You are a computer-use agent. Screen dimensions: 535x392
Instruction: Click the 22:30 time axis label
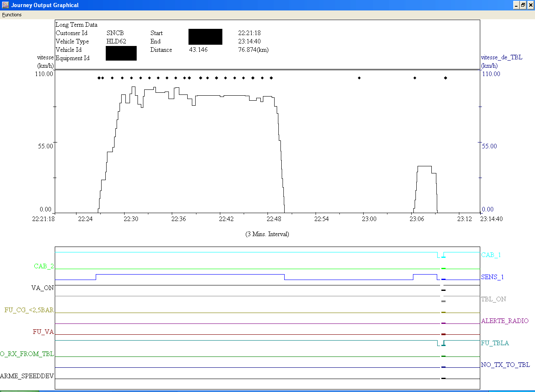[x=131, y=219]
